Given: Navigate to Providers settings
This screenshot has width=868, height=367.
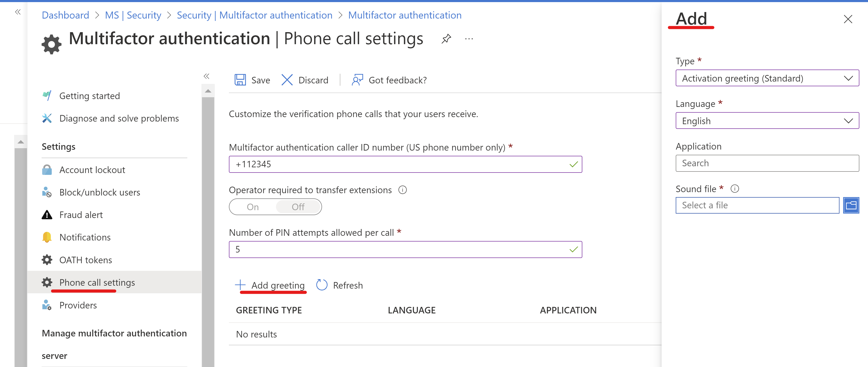Looking at the screenshot, I should (78, 305).
